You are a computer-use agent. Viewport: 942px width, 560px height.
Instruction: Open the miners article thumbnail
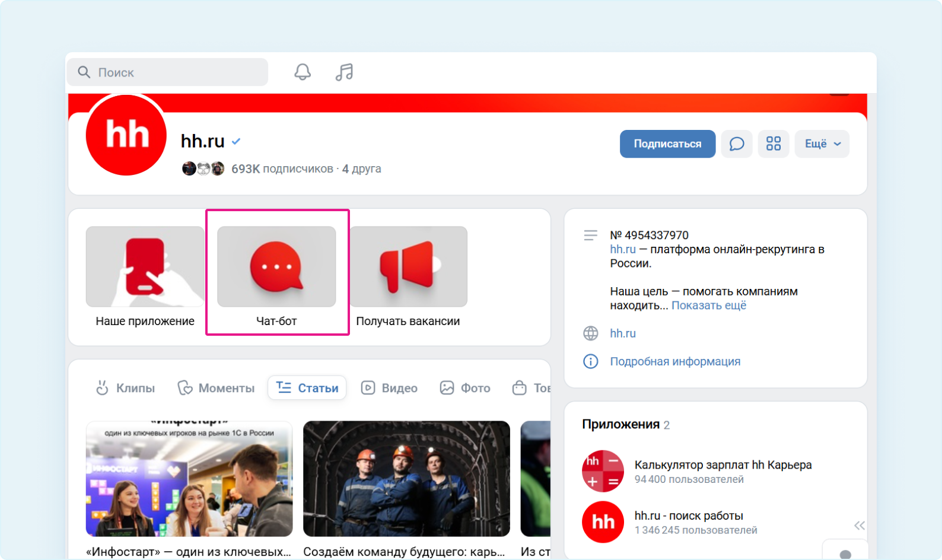(406, 479)
